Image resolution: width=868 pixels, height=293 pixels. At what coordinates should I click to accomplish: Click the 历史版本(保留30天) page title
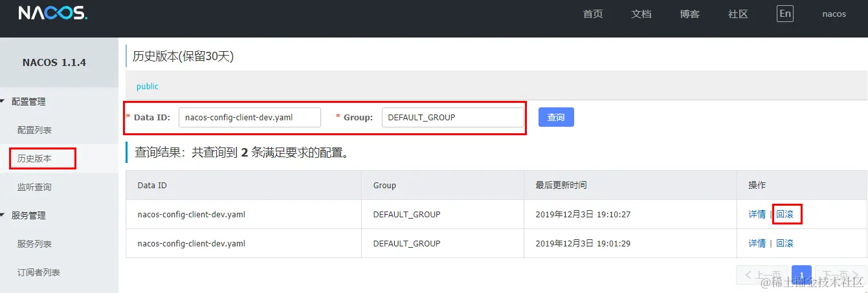click(183, 56)
